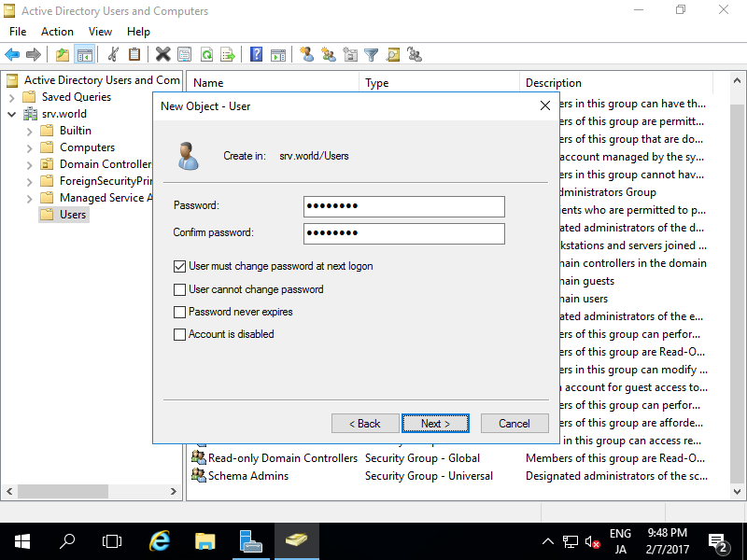Check User cannot change password
747x560 pixels.
[179, 289]
